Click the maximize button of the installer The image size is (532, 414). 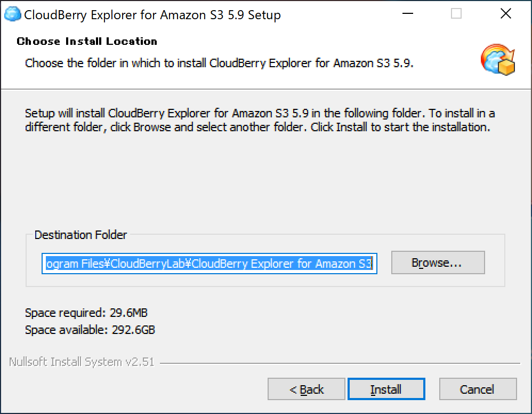pyautogui.click(x=456, y=14)
